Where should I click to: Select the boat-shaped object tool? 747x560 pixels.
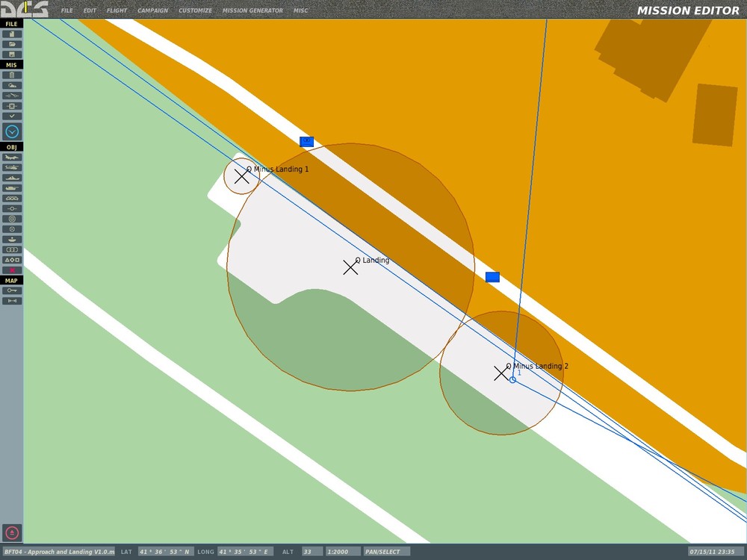(12, 239)
